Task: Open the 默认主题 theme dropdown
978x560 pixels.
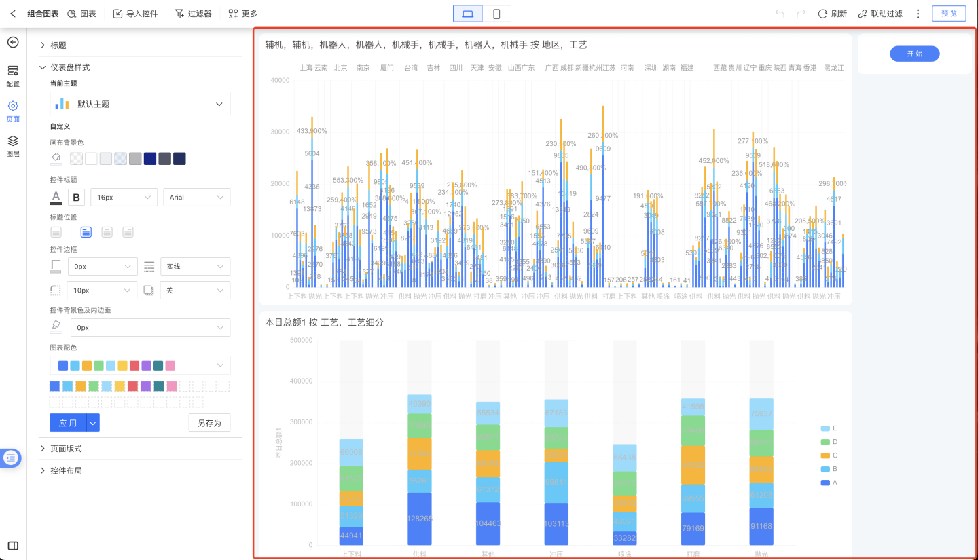Action: pyautogui.click(x=140, y=104)
